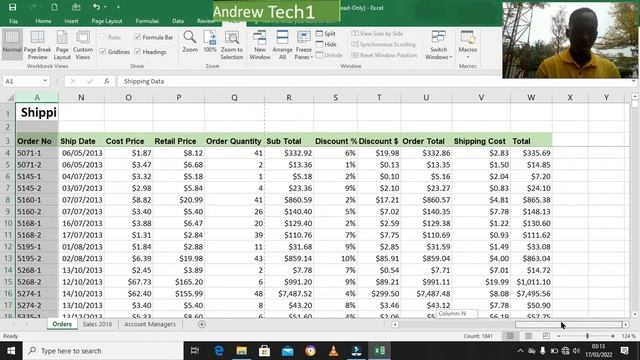
Task: Expand the Macros dropdown
Action: click(468, 57)
